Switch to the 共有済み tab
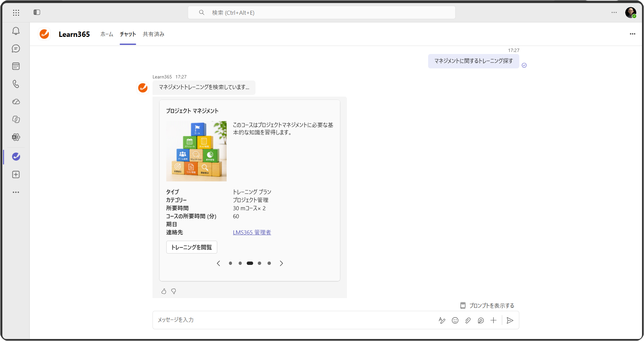This screenshot has width=644, height=341. click(154, 34)
